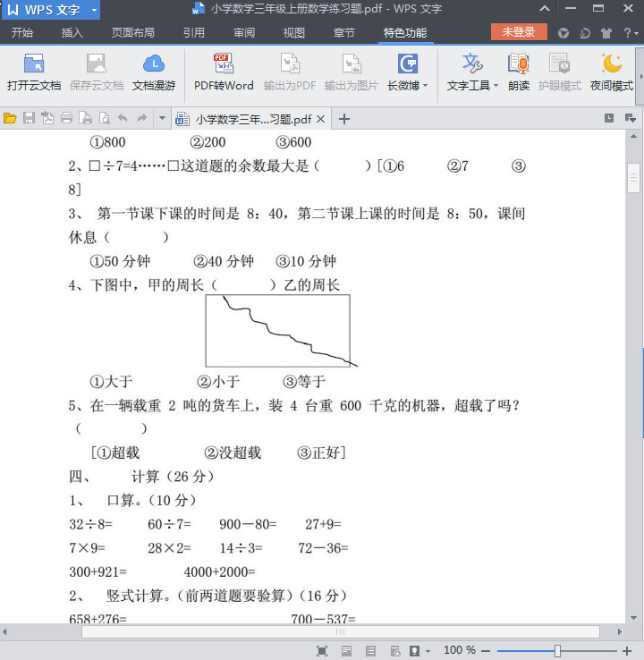Viewport: 644px width, 660px height.
Task: Open WPS 文字 application menu dropdown
Action: click(x=94, y=10)
